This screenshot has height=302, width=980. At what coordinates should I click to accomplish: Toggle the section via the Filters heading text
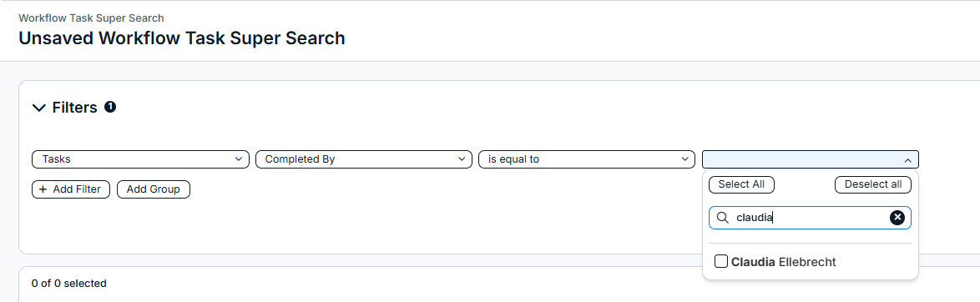click(75, 108)
